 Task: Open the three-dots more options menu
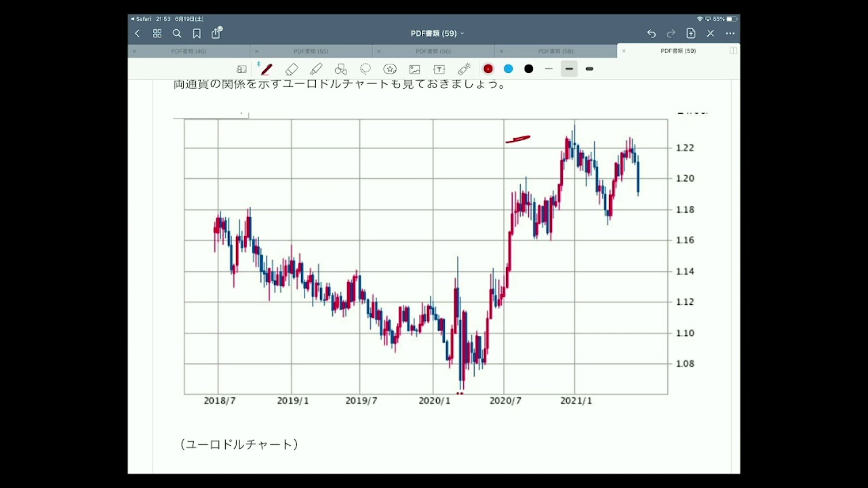(x=730, y=33)
